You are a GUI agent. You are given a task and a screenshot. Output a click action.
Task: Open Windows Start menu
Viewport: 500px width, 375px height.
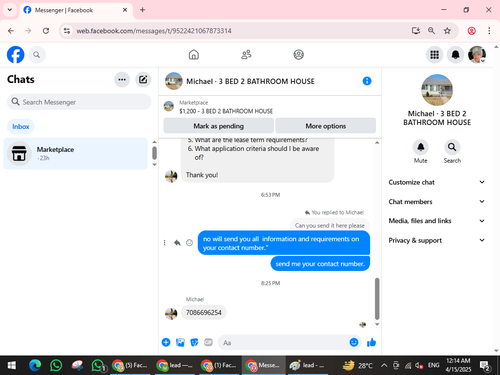point(12,365)
